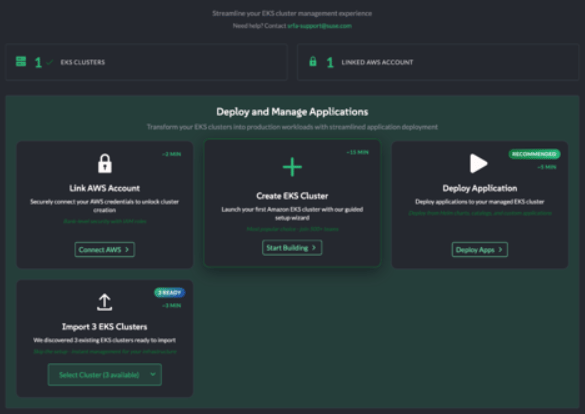
Task: Click 'Transform your EKS clusters into production workloads' subtitle
Action: [292, 127]
